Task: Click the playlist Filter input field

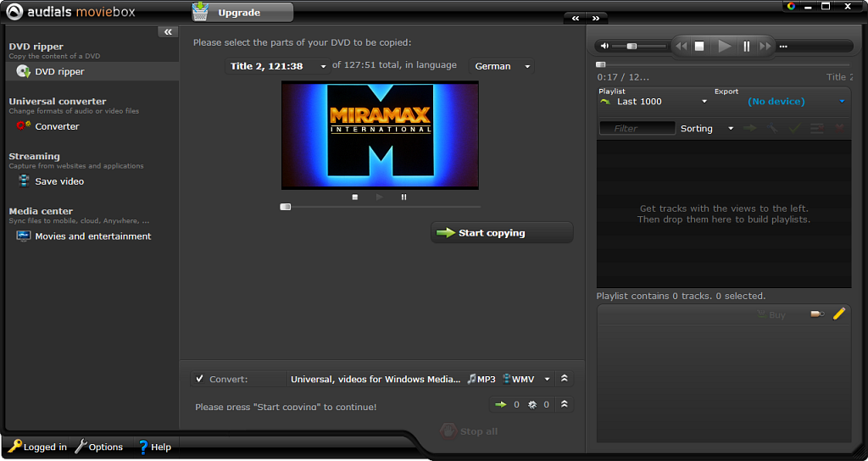Action: (x=637, y=129)
